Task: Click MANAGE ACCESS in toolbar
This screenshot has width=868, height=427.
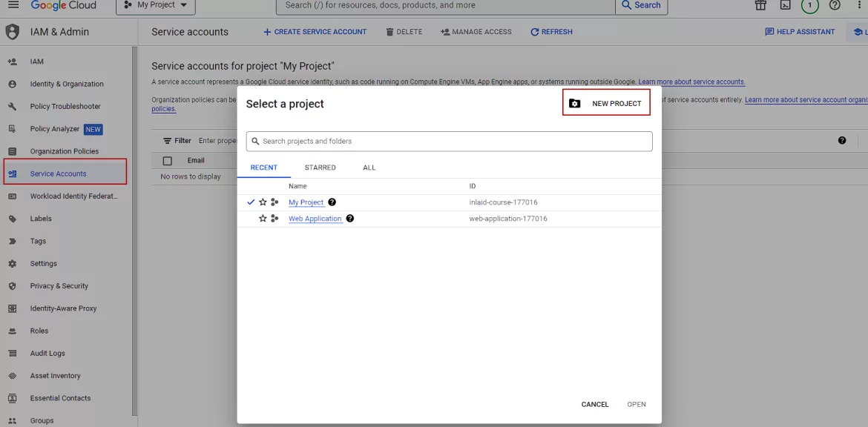Action: click(476, 32)
